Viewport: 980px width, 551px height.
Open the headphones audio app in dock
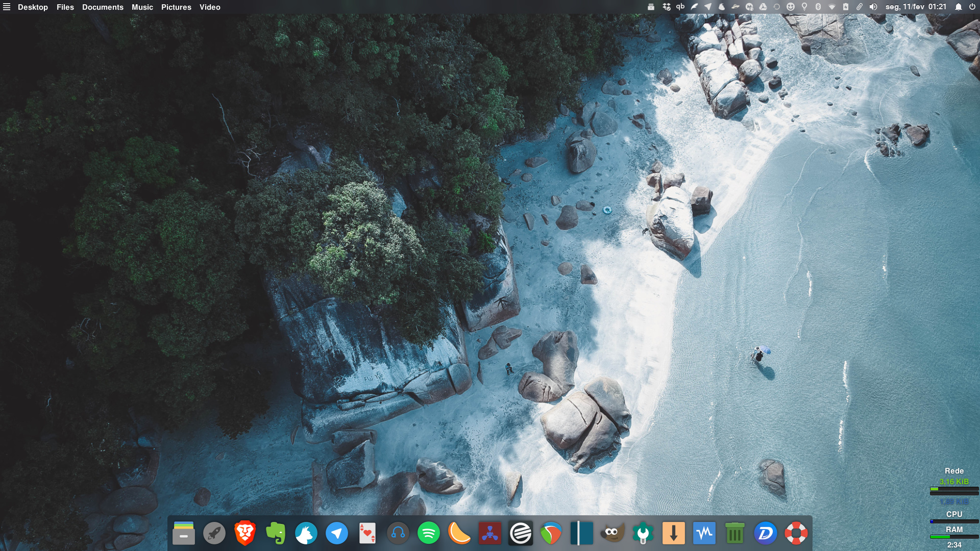(x=398, y=533)
